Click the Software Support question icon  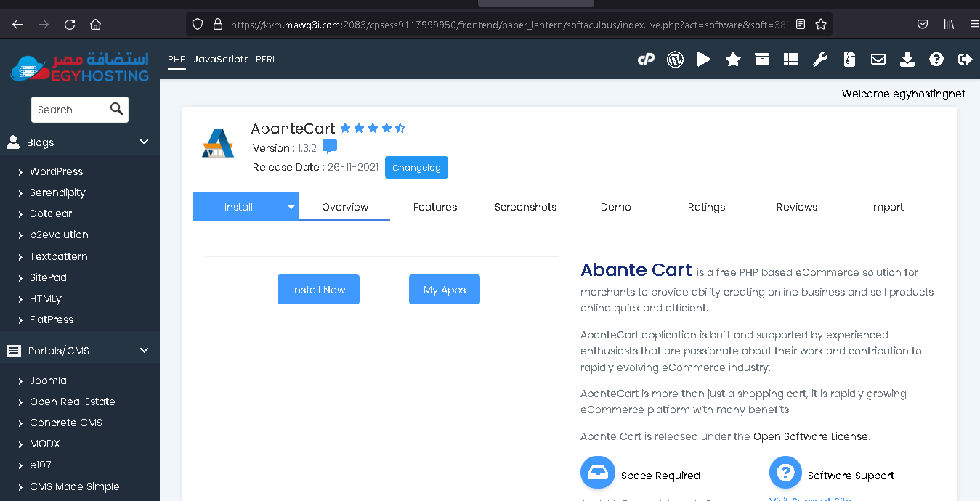coord(785,473)
